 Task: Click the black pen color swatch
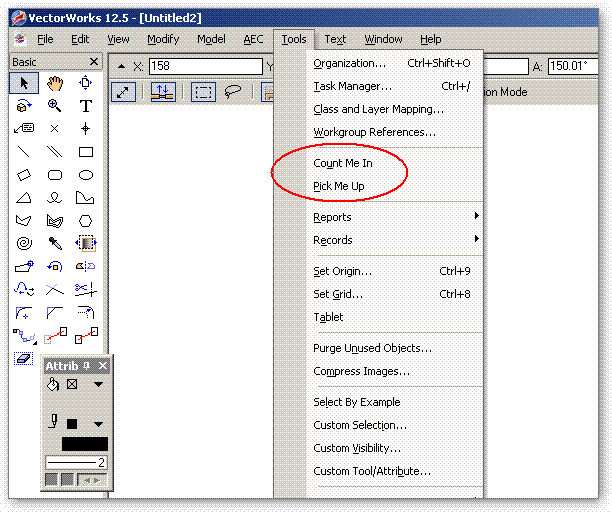[85, 444]
